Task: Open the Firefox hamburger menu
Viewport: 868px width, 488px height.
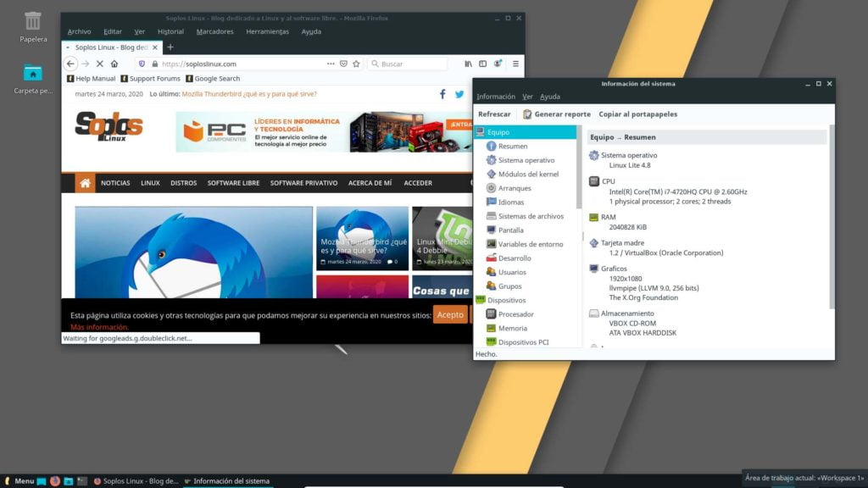Action: [515, 64]
